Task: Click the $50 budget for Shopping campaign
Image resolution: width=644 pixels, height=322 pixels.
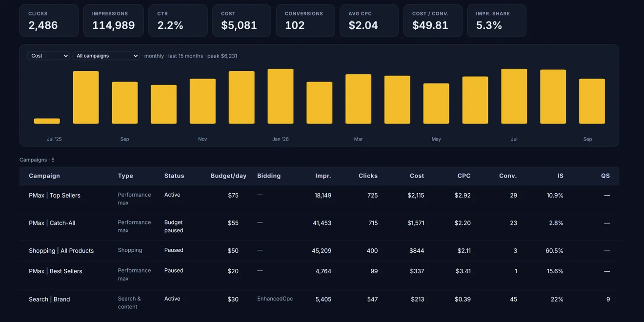Action: coord(233,251)
